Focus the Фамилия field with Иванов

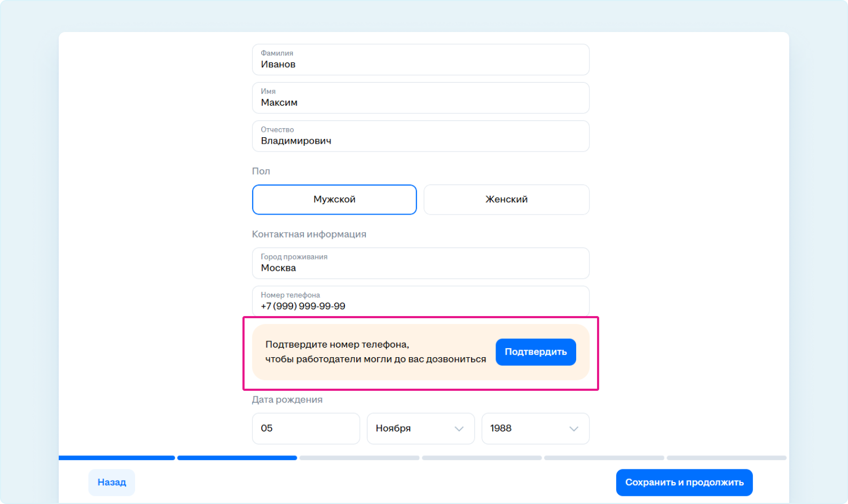pos(421,60)
